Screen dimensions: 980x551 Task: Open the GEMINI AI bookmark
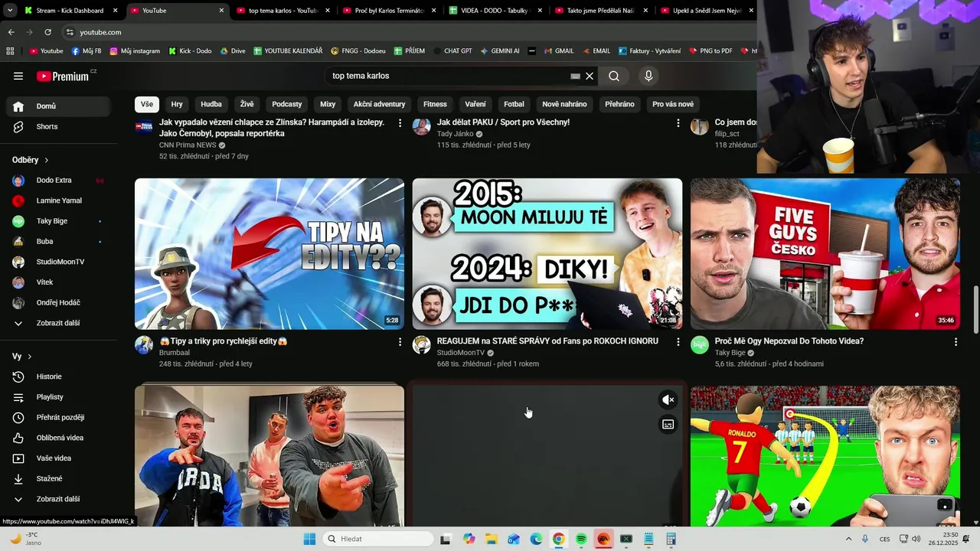[x=500, y=51]
